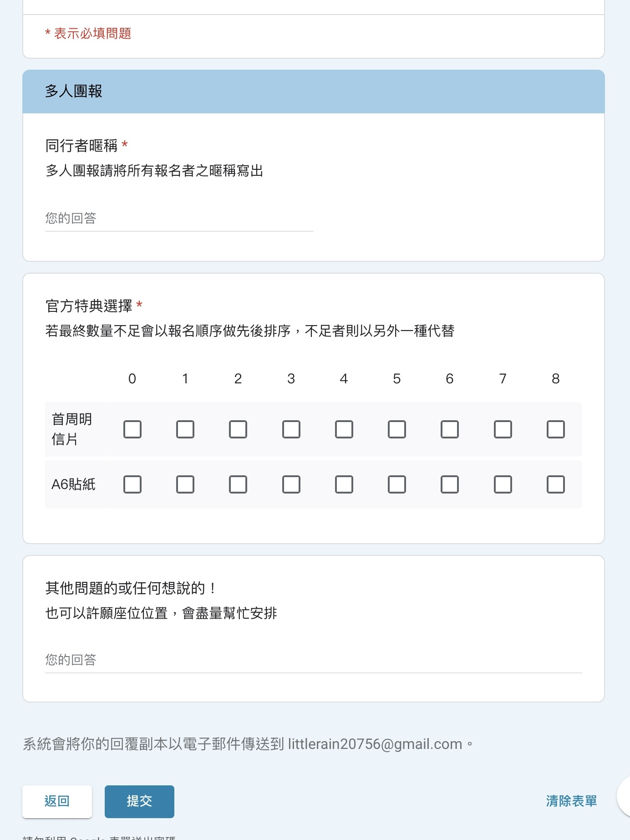Check A6貼紙 quantity 6 box

[x=450, y=484]
